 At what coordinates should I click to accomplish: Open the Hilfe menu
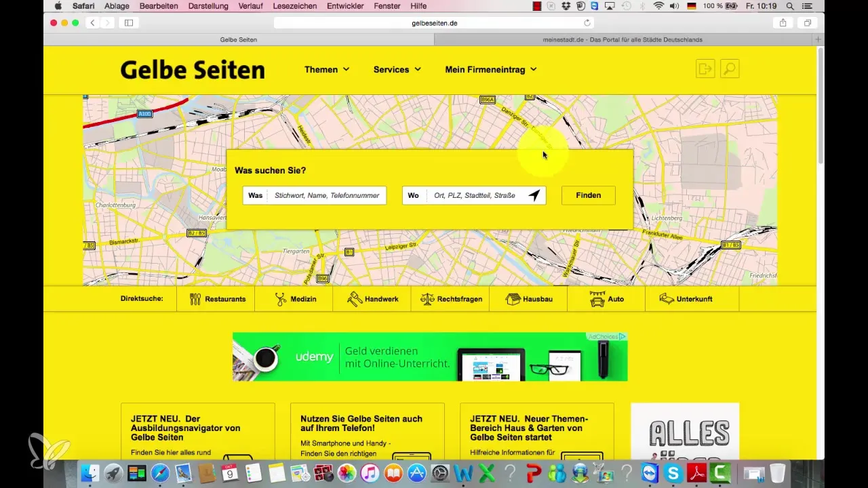pyautogui.click(x=418, y=6)
